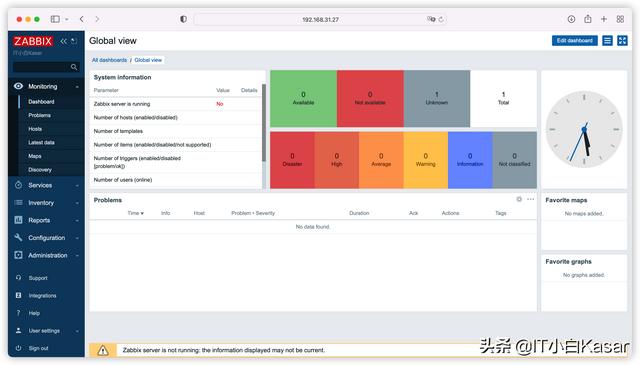Click gray Unknown hosts tile

tap(437, 98)
